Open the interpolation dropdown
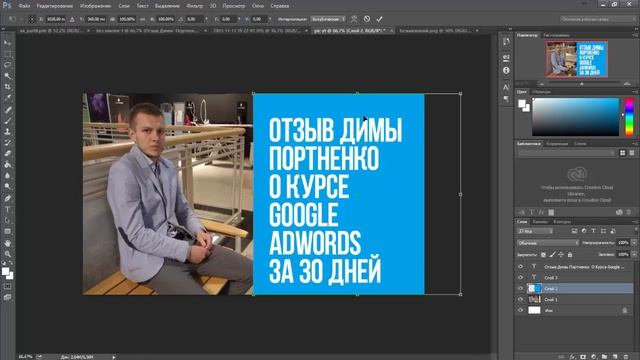Viewport: 640px width, 360px height. [x=328, y=19]
